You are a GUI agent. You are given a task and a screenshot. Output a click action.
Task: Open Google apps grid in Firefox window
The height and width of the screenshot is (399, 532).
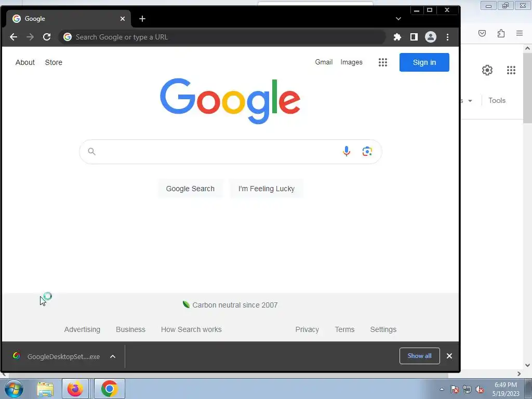point(511,70)
